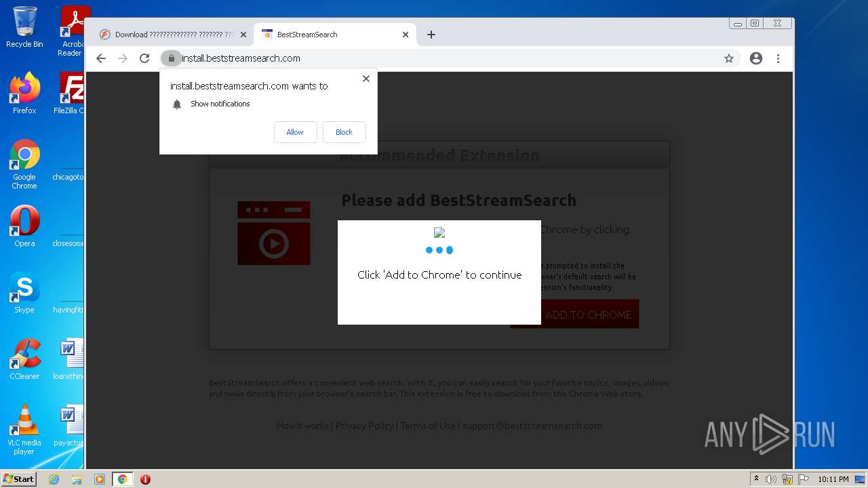Open the Skype desktop shortcut
The image size is (868, 488).
pos(24,292)
